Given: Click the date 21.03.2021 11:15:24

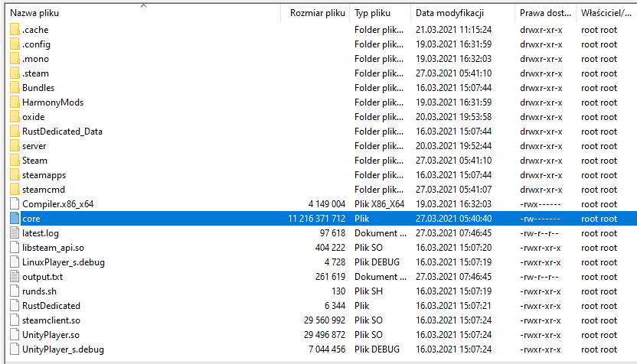Looking at the screenshot, I should coord(453,30).
